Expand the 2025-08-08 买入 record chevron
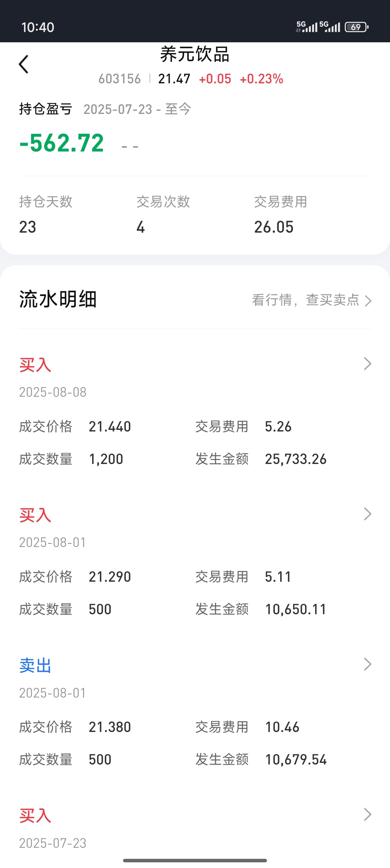390x868 pixels. [367, 364]
